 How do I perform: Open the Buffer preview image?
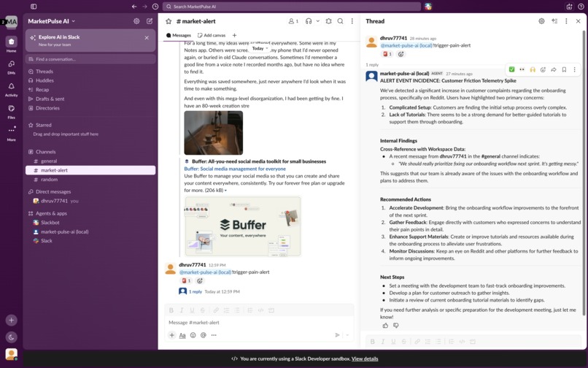(243, 226)
